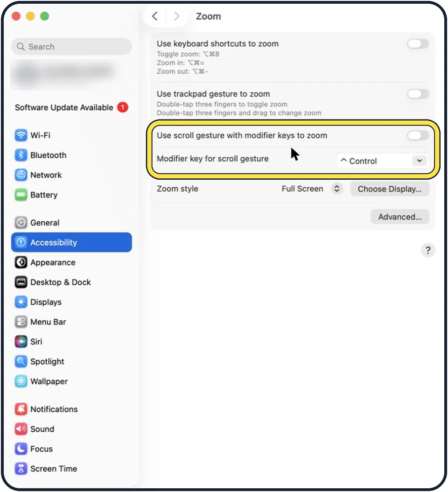Image resolution: width=448 pixels, height=492 pixels.
Task: Click the Siri icon
Action: click(x=21, y=341)
